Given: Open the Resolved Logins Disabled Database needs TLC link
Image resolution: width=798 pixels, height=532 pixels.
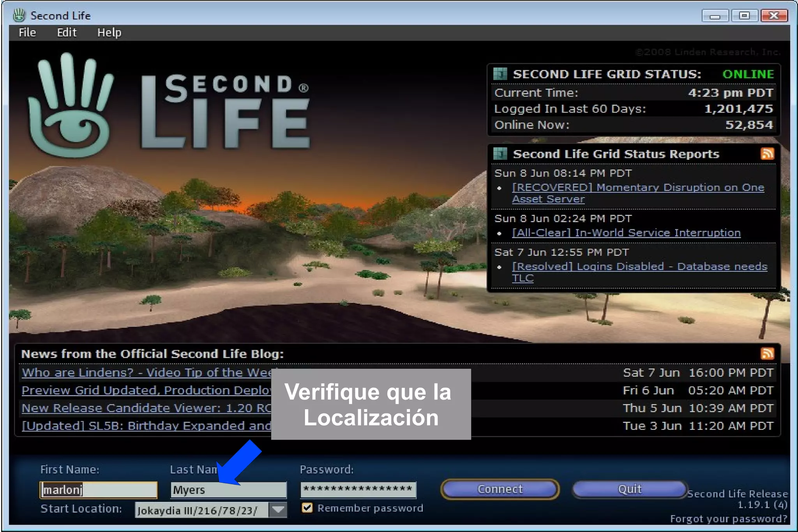Looking at the screenshot, I should (639, 272).
